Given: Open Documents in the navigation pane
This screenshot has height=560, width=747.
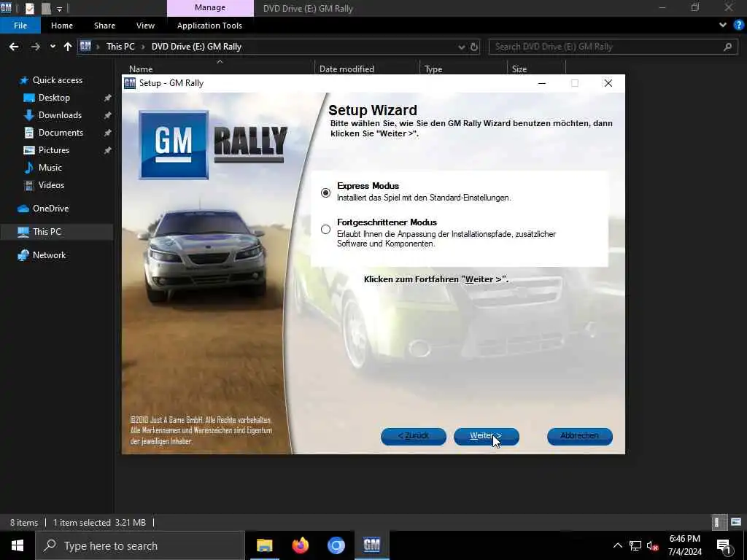Looking at the screenshot, I should [61, 133].
